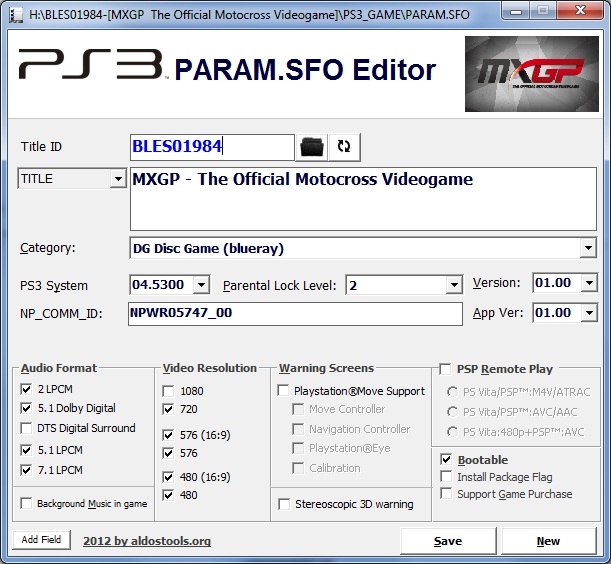
Task: Toggle the plain 576 resolution checkbox
Action: (168, 453)
